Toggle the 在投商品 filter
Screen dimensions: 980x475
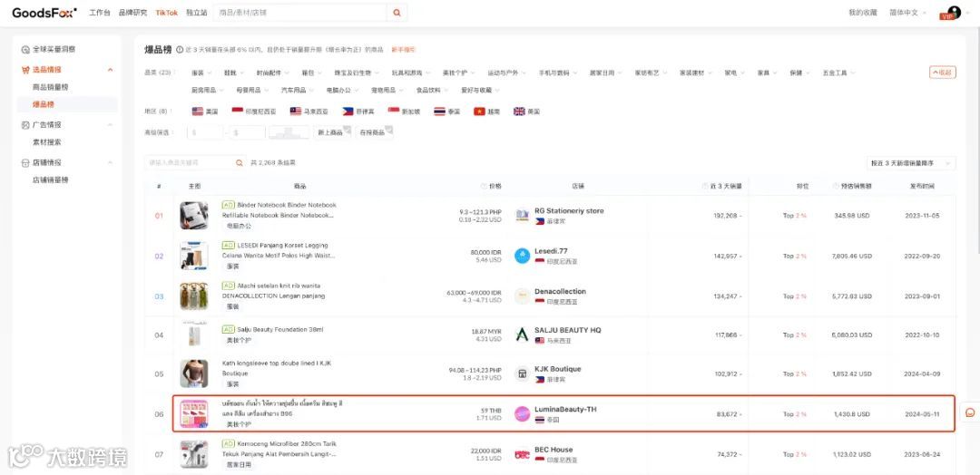pos(375,132)
